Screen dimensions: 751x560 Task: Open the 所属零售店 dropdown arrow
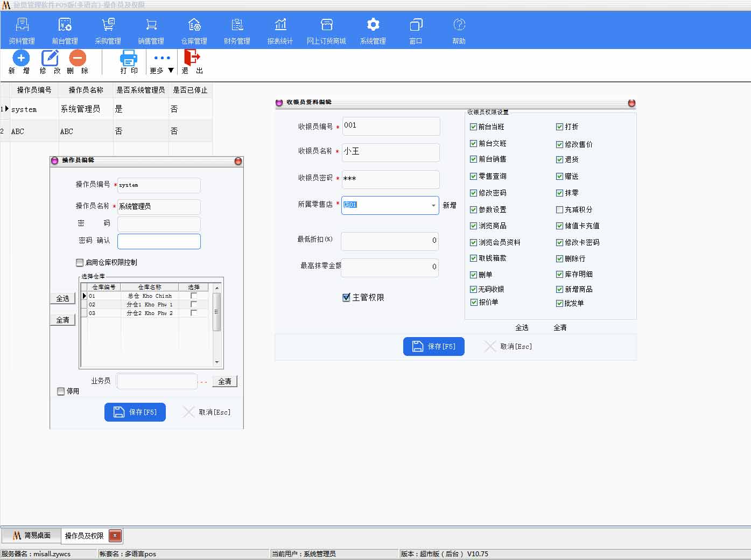(x=433, y=205)
